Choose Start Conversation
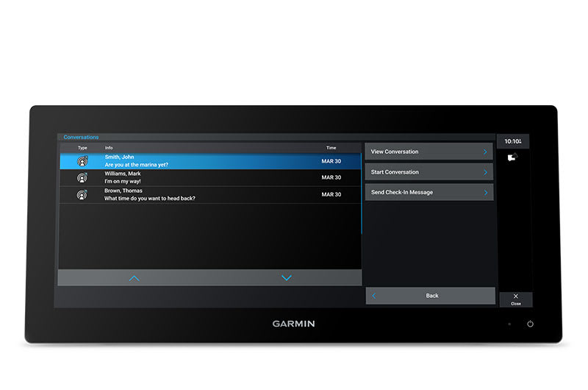This screenshot has height=390, width=588. click(x=429, y=172)
